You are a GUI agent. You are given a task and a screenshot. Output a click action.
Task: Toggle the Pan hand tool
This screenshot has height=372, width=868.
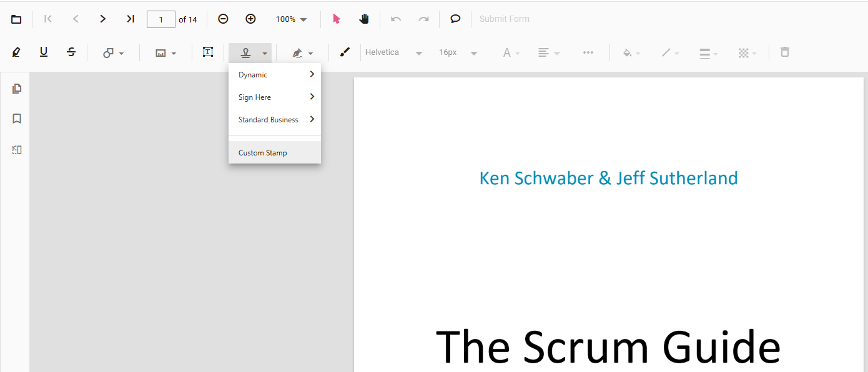pos(364,19)
